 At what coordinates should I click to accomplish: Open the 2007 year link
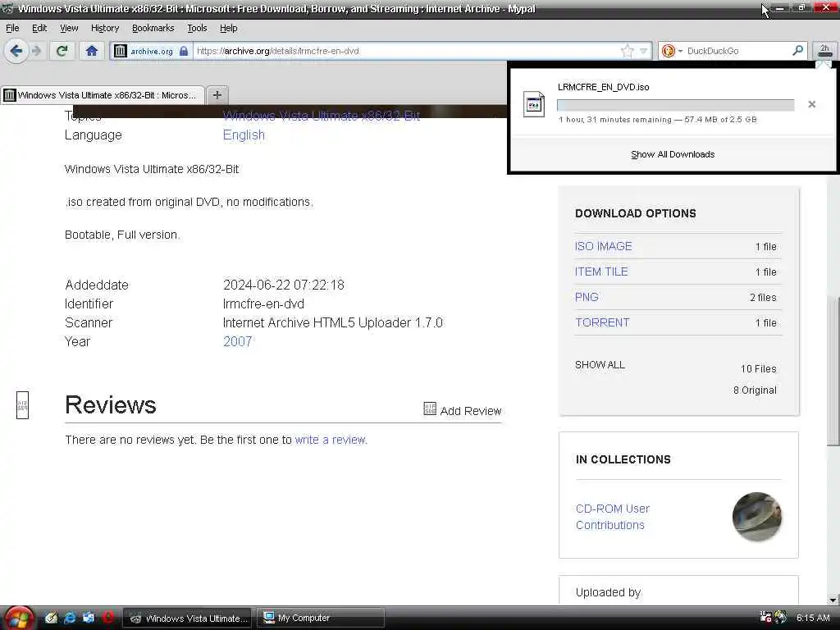click(x=237, y=341)
